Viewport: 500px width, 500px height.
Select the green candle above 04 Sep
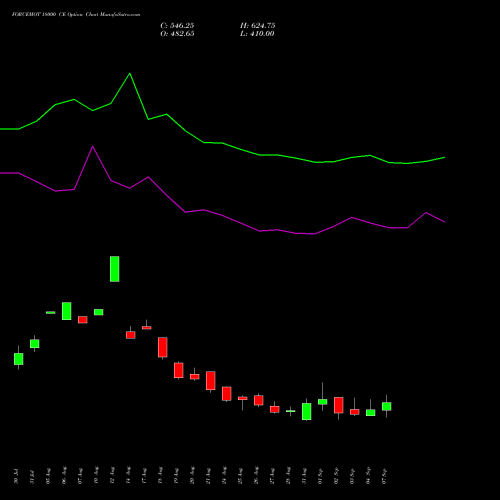pos(371,413)
